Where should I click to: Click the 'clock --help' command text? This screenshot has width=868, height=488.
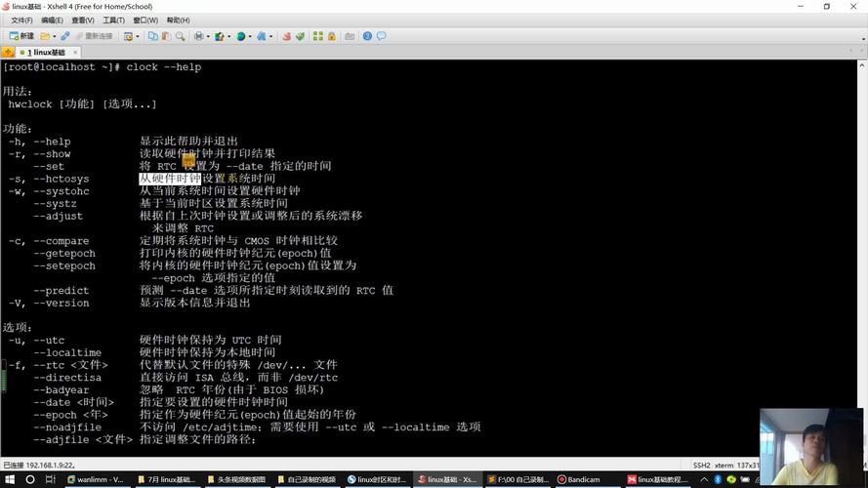(x=164, y=67)
